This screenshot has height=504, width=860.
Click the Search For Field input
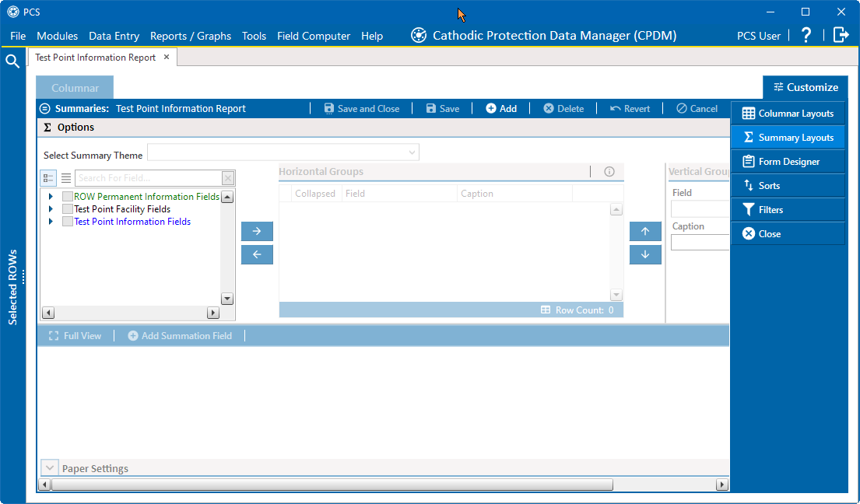tap(148, 178)
